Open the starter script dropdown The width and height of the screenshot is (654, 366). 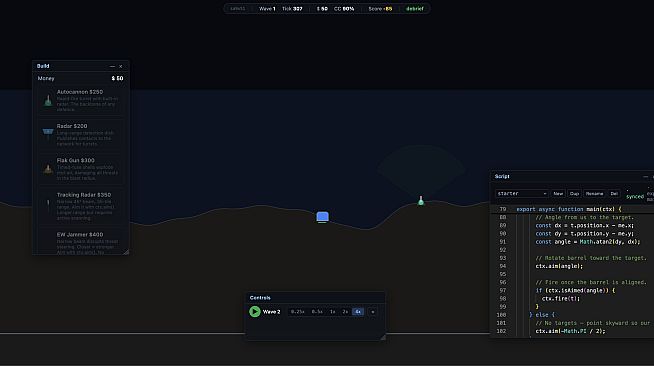(521, 193)
